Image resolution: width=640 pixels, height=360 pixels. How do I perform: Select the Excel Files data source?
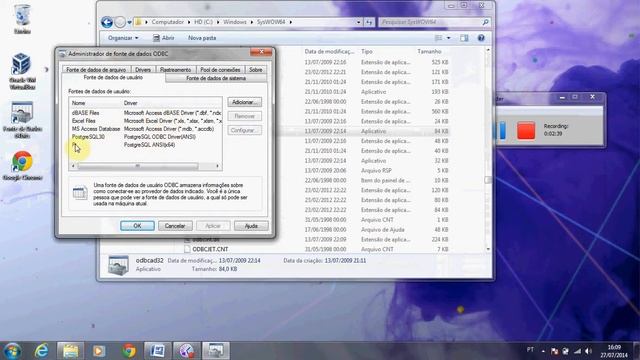84,121
